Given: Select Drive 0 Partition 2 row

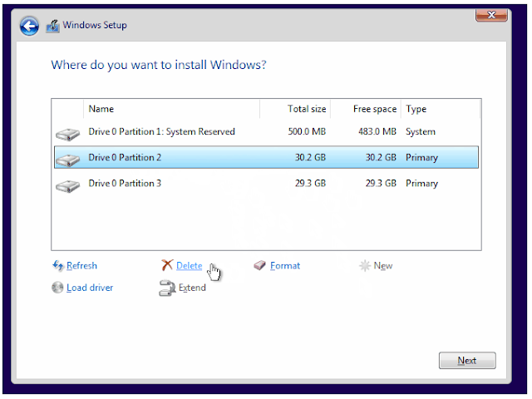Looking at the screenshot, I should (266, 157).
